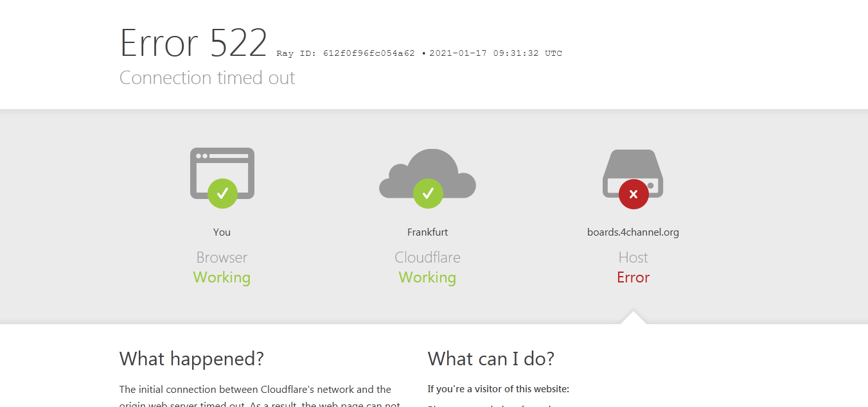Click the red Error status under Host
This screenshot has height=407, width=868.
(633, 277)
